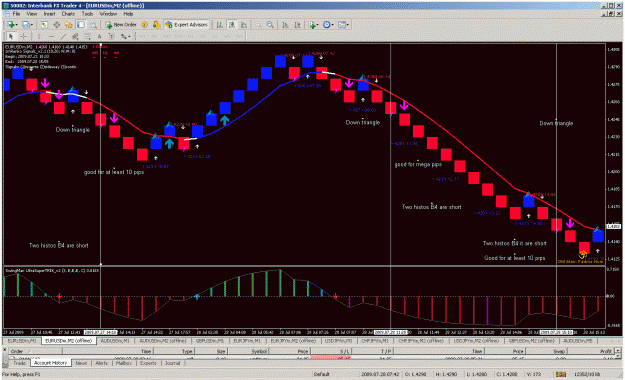Open the Profiles toolbar icon
The image size is (625, 380).
(26, 25)
